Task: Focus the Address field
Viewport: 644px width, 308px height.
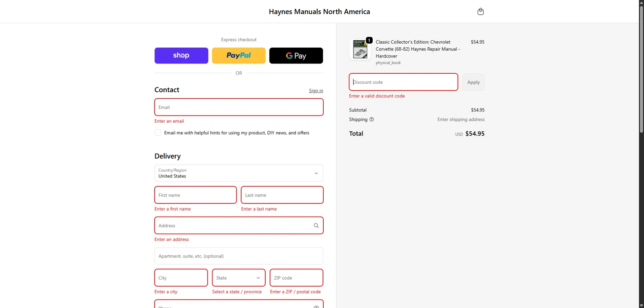Action: [239, 226]
